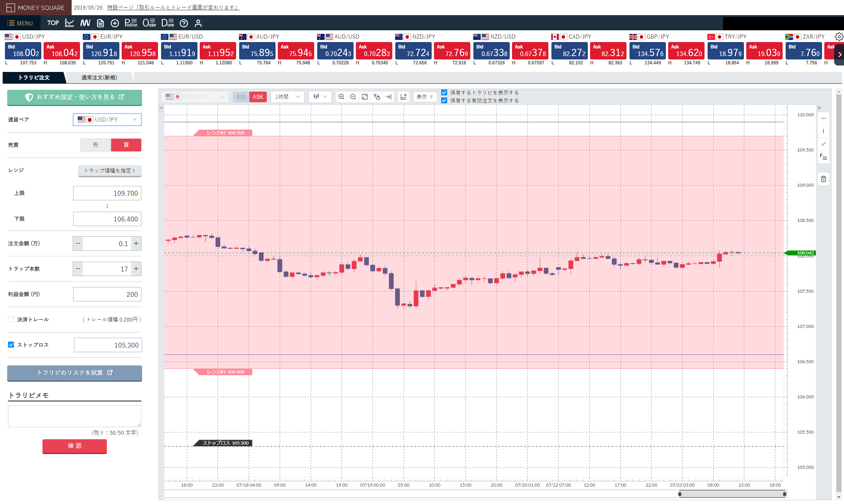Click the trash delete drawings icon
This screenshot has height=504, width=844.
[x=823, y=179]
